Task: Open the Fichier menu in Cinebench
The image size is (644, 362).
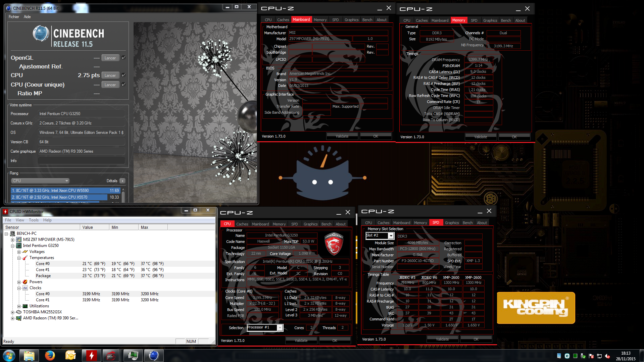Action: point(14,17)
